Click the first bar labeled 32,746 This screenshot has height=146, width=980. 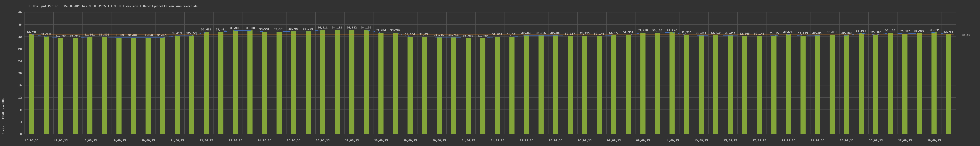(x=32, y=84)
